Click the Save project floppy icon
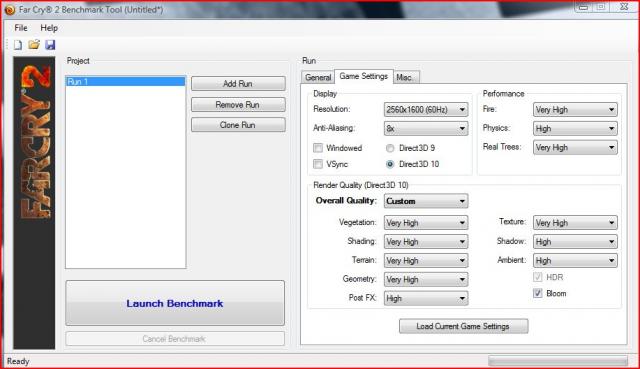Viewport: 640px width, 369px height. 50,45
